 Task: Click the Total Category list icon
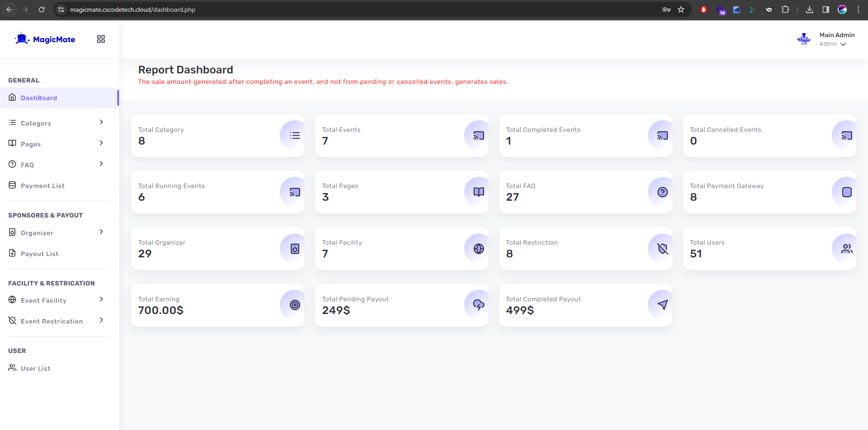pyautogui.click(x=295, y=135)
